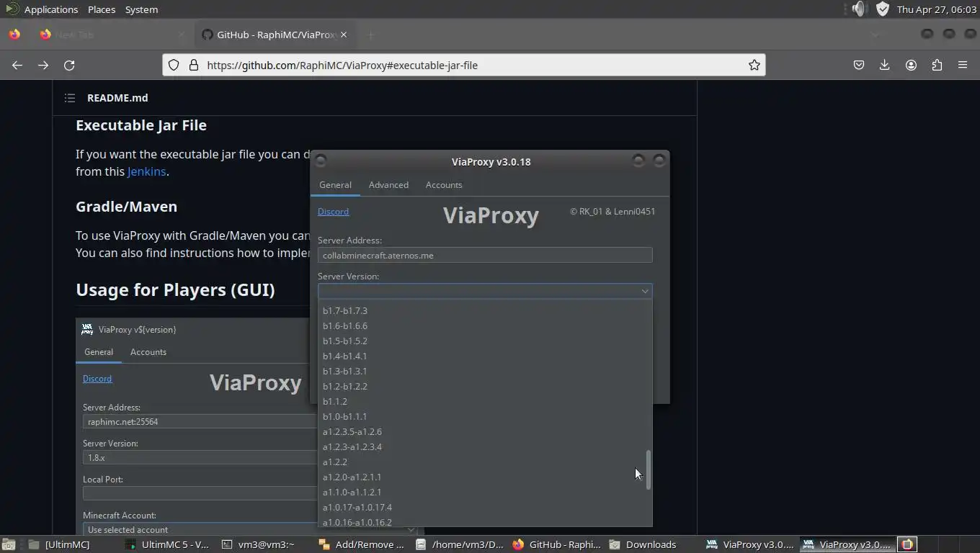Open the Firefox hamburger menu
980x553 pixels.
click(x=963, y=65)
